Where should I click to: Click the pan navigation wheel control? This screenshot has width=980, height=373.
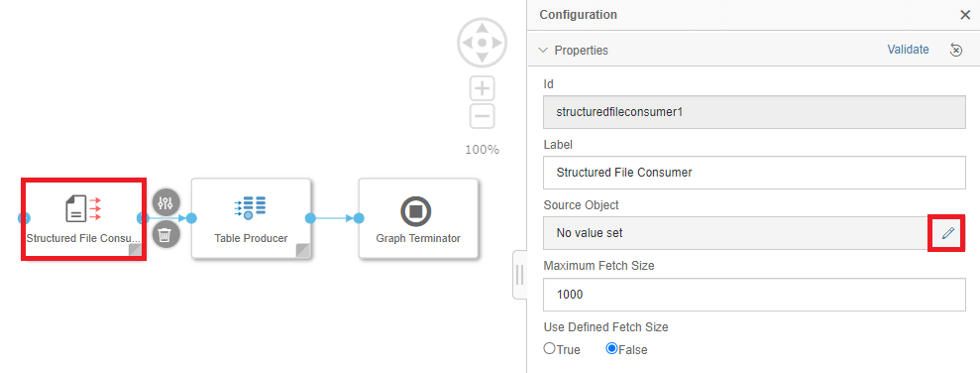point(482,43)
